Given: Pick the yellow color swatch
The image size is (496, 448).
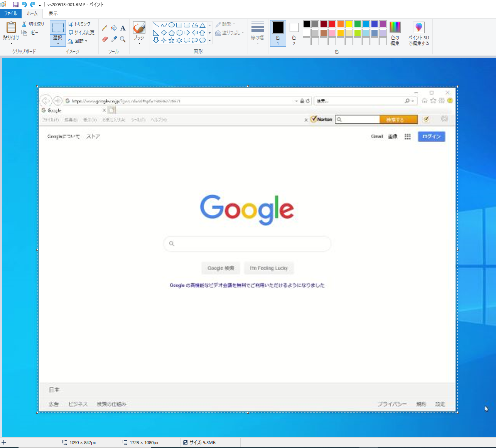Looking at the screenshot, I should pos(349,24).
